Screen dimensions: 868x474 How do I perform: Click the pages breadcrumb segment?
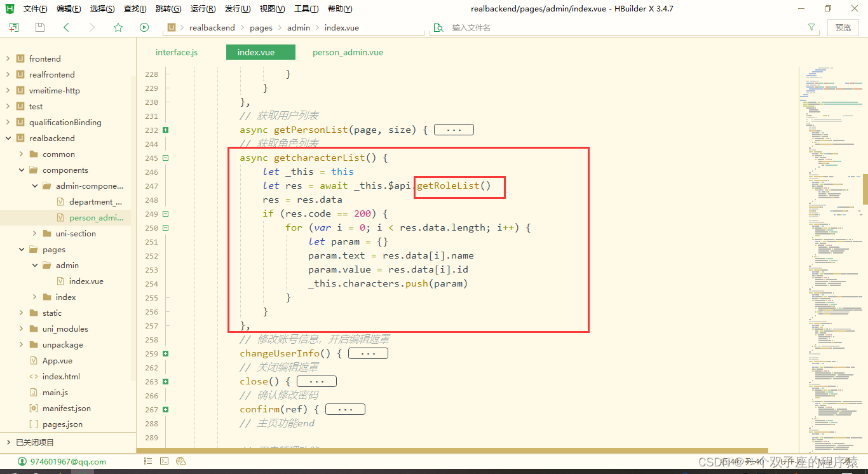click(261, 27)
